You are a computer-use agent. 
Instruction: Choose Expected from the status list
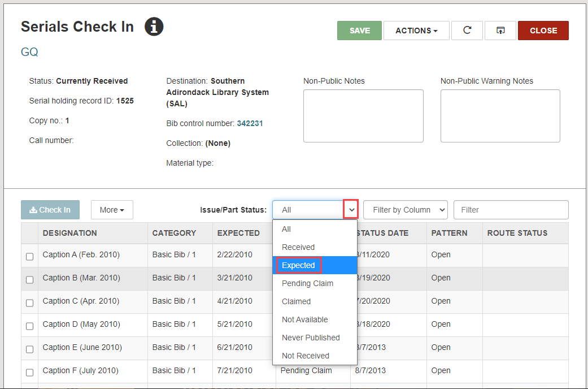click(298, 265)
